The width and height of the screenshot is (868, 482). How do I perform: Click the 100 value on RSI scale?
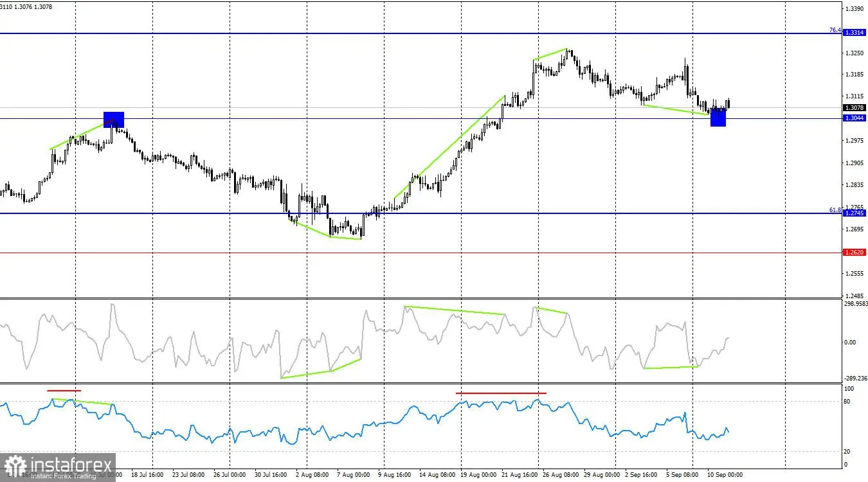[x=849, y=389]
